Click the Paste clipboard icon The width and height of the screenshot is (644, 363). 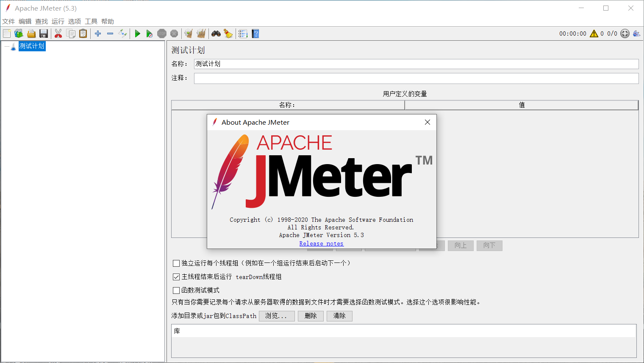click(83, 34)
